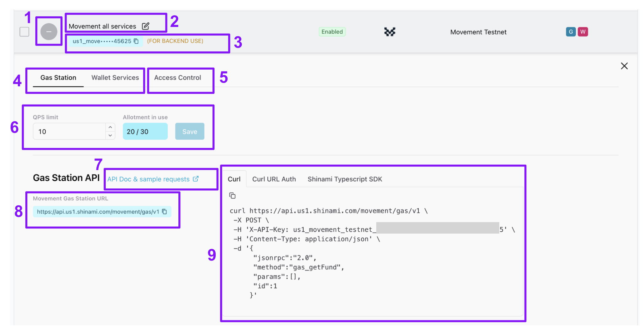Tick the checkbox beside Movement all services
The width and height of the screenshot is (644, 335).
click(24, 31)
